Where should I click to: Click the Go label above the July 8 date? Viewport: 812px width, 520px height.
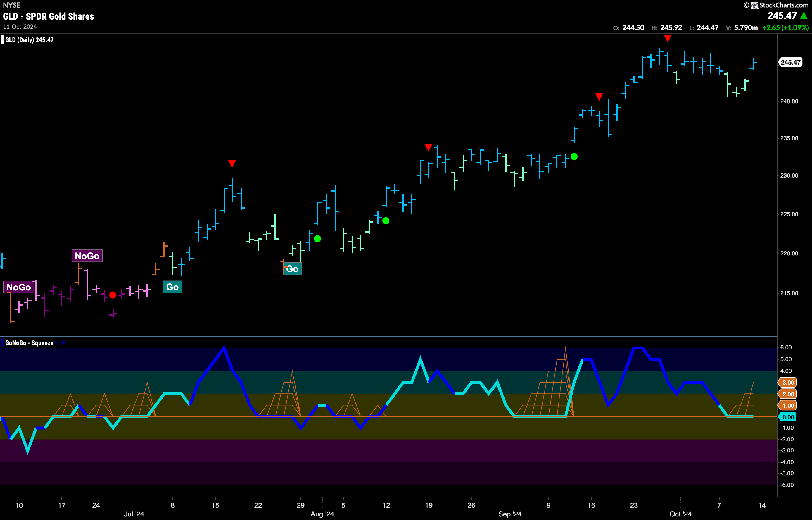pyautogui.click(x=172, y=287)
